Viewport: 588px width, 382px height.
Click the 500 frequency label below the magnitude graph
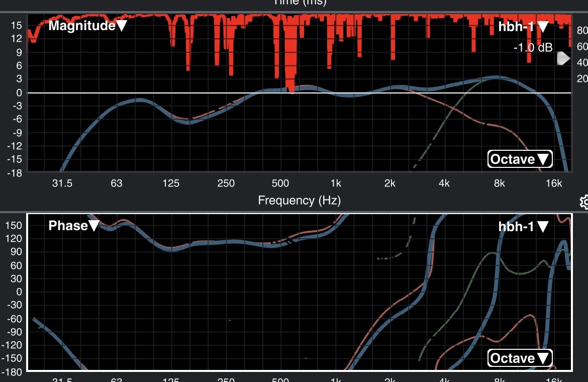coord(280,183)
